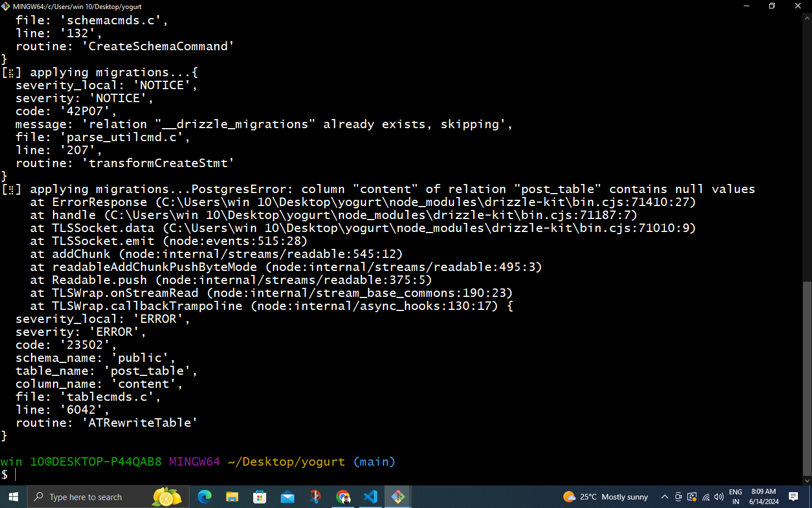The image size is (812, 508).
Task: Click the 'at TLSSocket.emit' stack trace line
Action: (x=169, y=241)
